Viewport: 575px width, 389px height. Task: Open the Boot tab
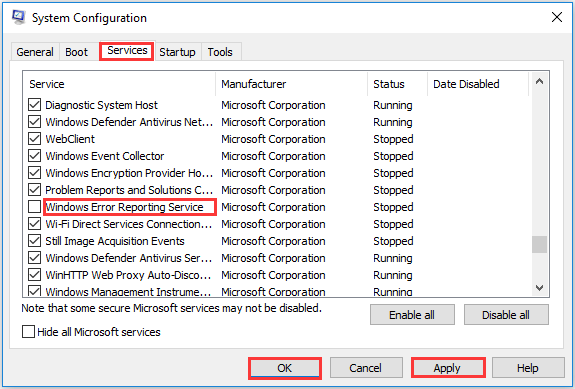point(76,52)
